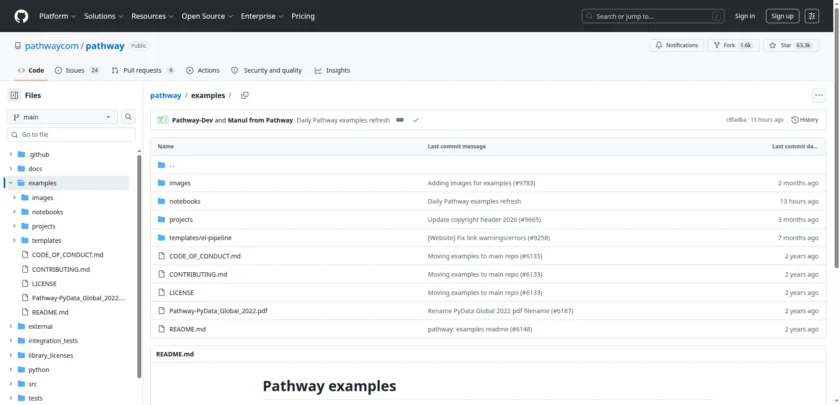Go to the Pricing page
Screen dimensions: 840x405
click(303, 16)
